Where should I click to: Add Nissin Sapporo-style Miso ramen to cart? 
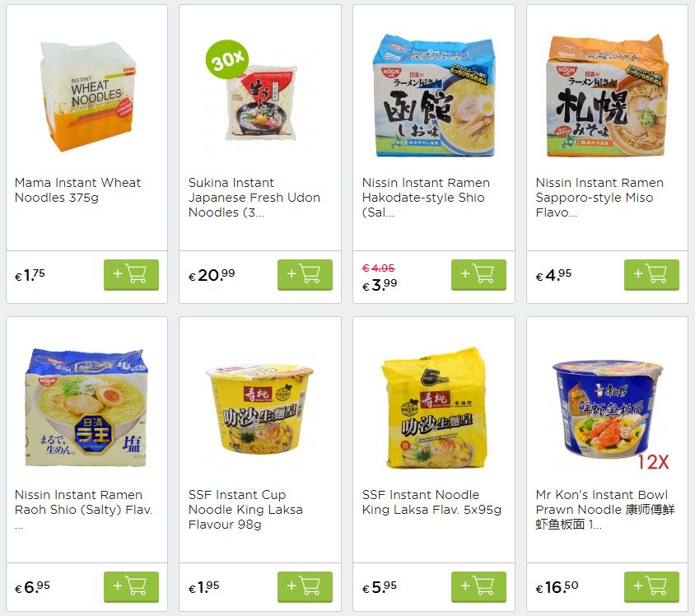[651, 275]
